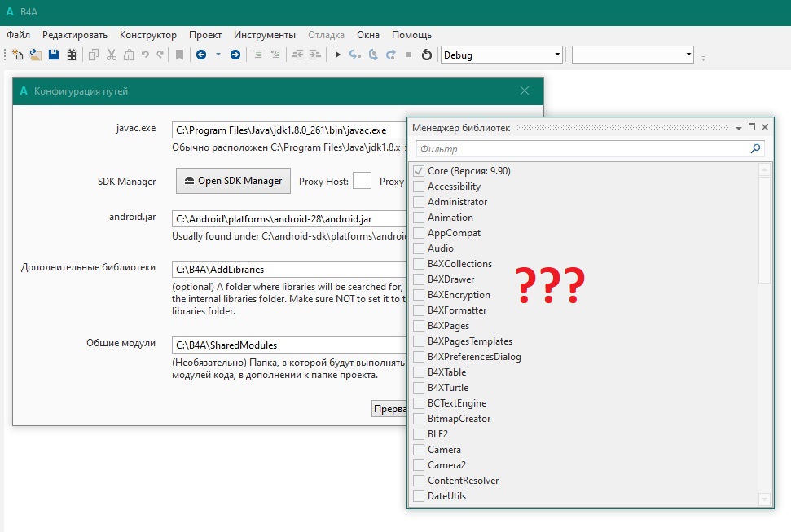Open the empty combo box next to Debug
Viewport: 791px width, 532px height.
633,55
